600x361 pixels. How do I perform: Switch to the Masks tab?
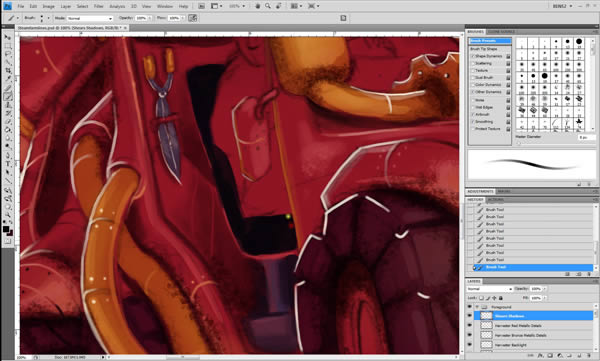(x=504, y=191)
